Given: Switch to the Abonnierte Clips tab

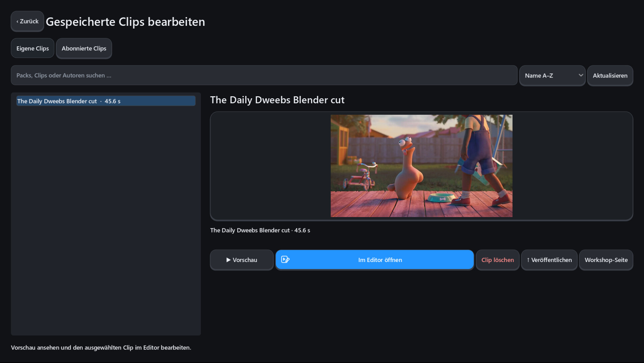Looking at the screenshot, I should [84, 48].
